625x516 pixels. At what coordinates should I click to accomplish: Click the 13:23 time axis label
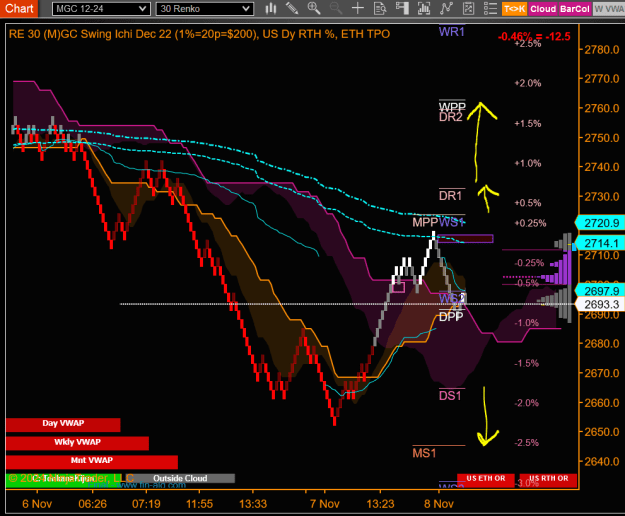click(x=380, y=504)
